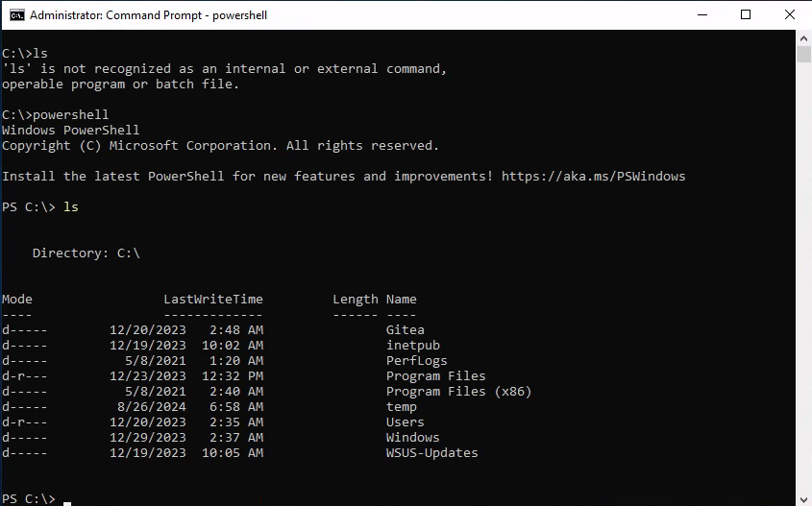Click the inetpub directory entry
Screen dimensions: 812x506
pos(412,346)
